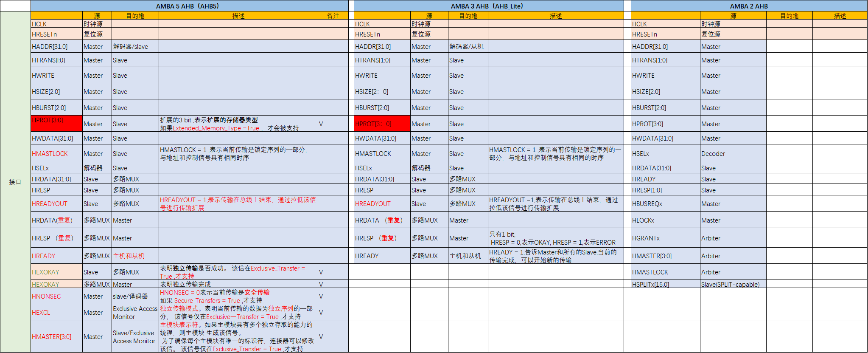
Task: Click the red 主机和从机 cell in AHB5 table
Action: tap(135, 256)
